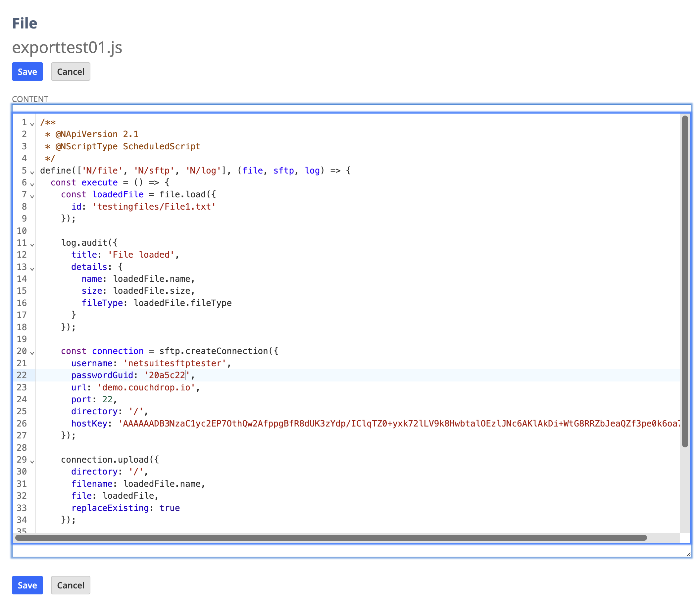Click the port value 22 on line 24

point(107,399)
